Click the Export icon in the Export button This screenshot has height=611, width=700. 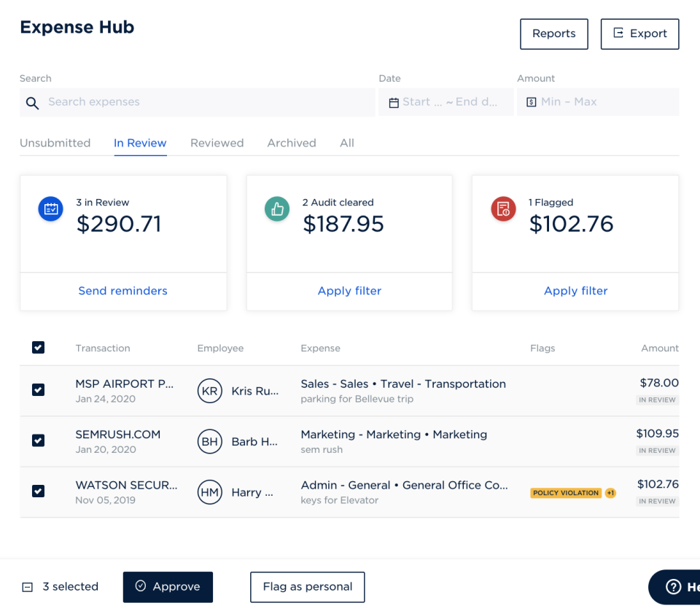point(621,34)
